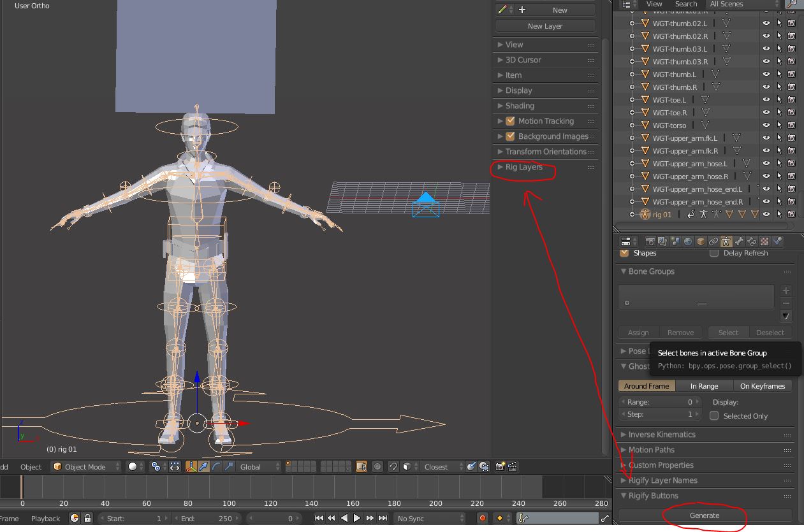
Task: Click the New Layer button
Action: click(545, 25)
